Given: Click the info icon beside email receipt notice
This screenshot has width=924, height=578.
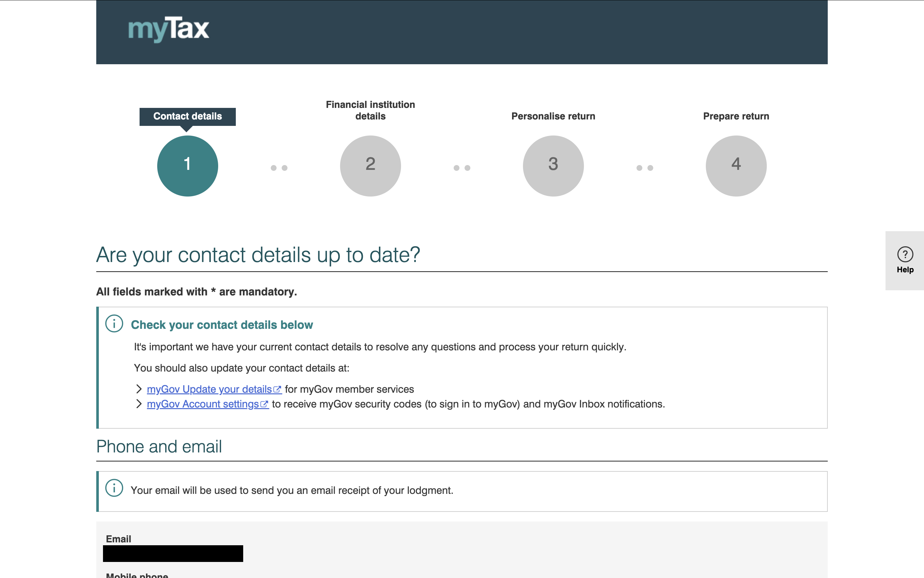Looking at the screenshot, I should coord(114,488).
